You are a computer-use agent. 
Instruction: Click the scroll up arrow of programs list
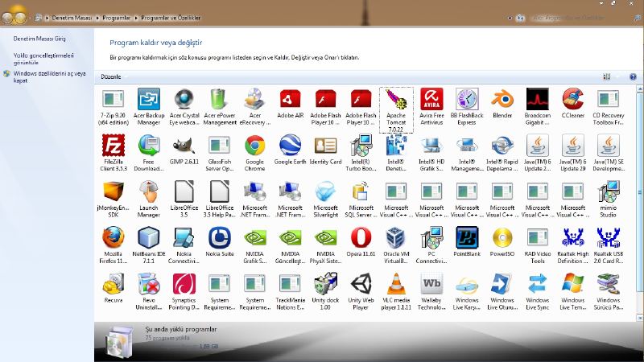pyautogui.click(x=640, y=88)
